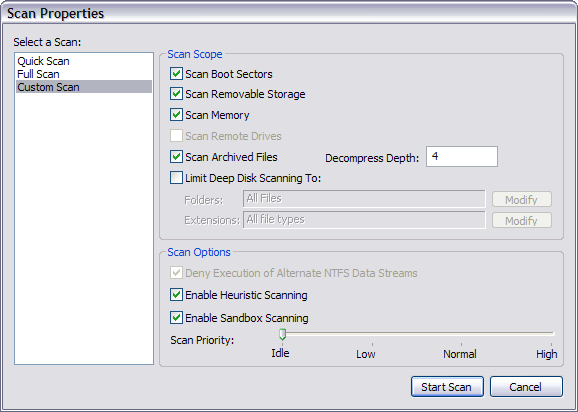This screenshot has width=578, height=412.
Task: Toggle Scan Removable Storage checkbox
Action: click(176, 94)
